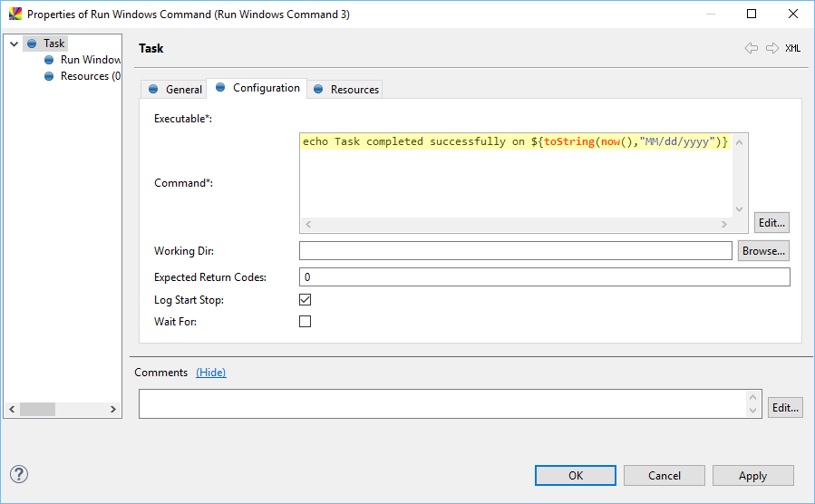Click the back navigation arrow icon

click(x=751, y=48)
